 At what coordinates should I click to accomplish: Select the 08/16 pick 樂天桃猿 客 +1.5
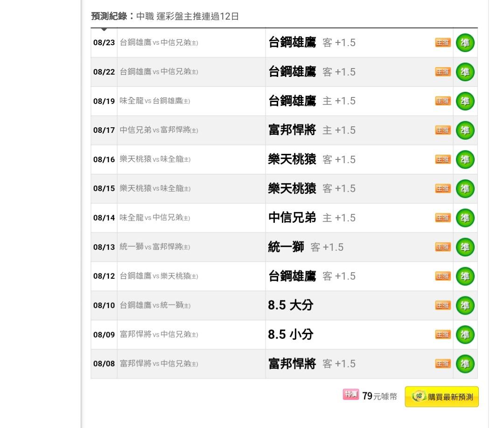[312, 159]
